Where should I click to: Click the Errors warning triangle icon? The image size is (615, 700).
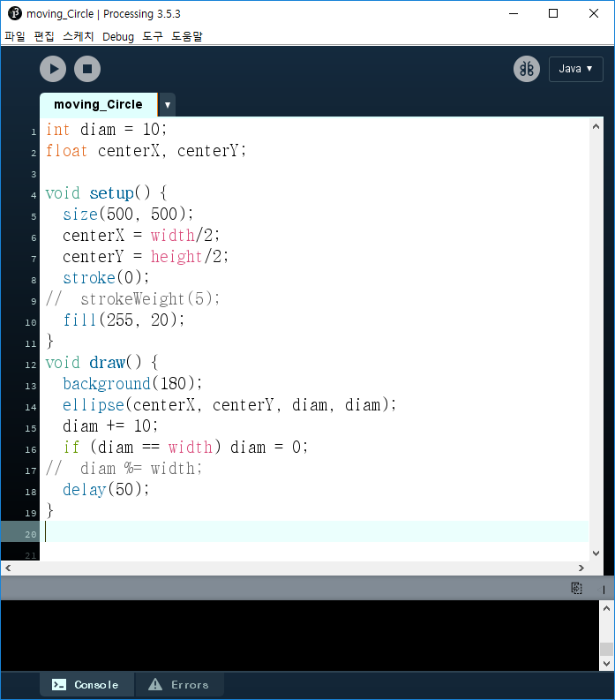tap(155, 684)
